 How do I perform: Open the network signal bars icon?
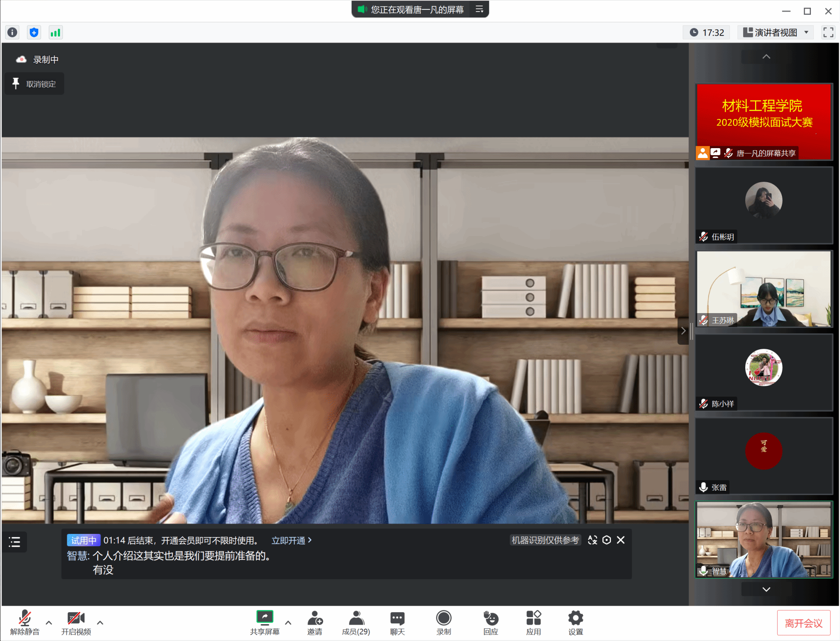tap(55, 32)
